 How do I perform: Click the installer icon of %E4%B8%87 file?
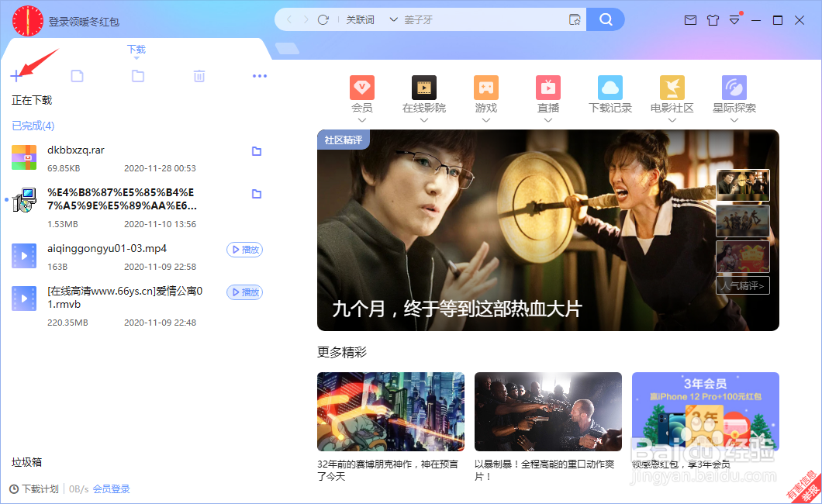pyautogui.click(x=24, y=199)
